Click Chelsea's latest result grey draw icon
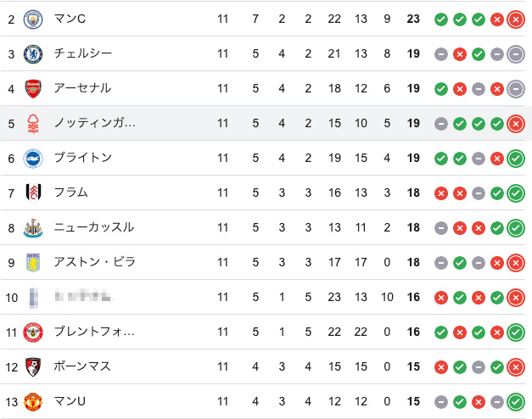Screen dimensions: 532x419 516,54
